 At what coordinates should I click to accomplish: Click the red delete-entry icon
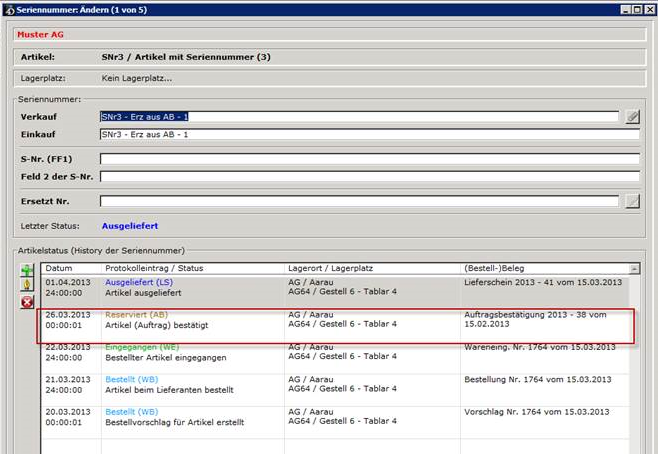point(27,302)
